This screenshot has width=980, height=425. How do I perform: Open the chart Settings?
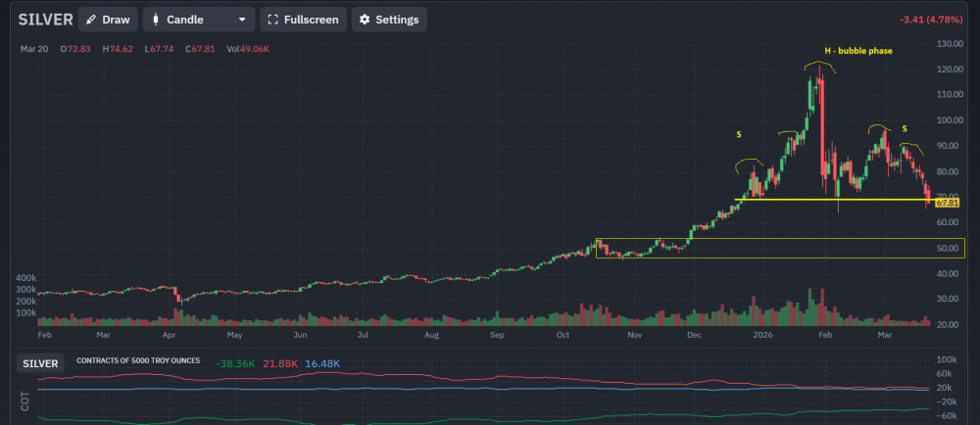click(388, 20)
